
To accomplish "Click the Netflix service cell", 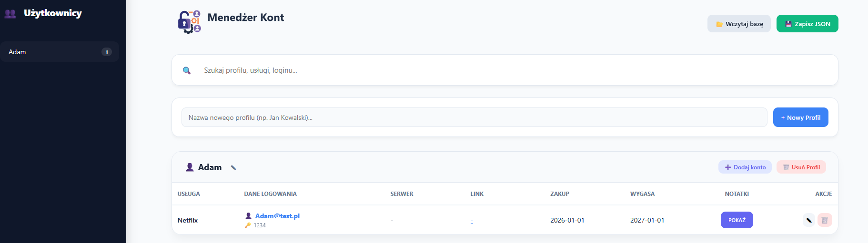I will pos(188,220).
